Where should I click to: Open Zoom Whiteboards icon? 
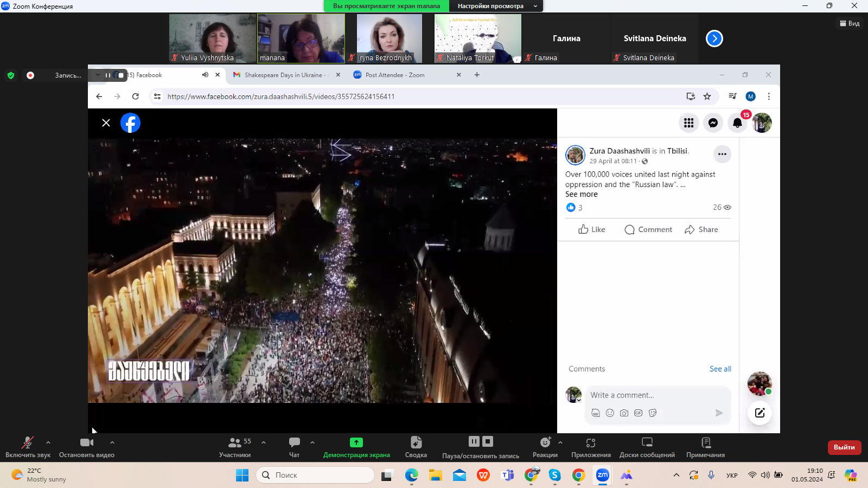pyautogui.click(x=647, y=446)
